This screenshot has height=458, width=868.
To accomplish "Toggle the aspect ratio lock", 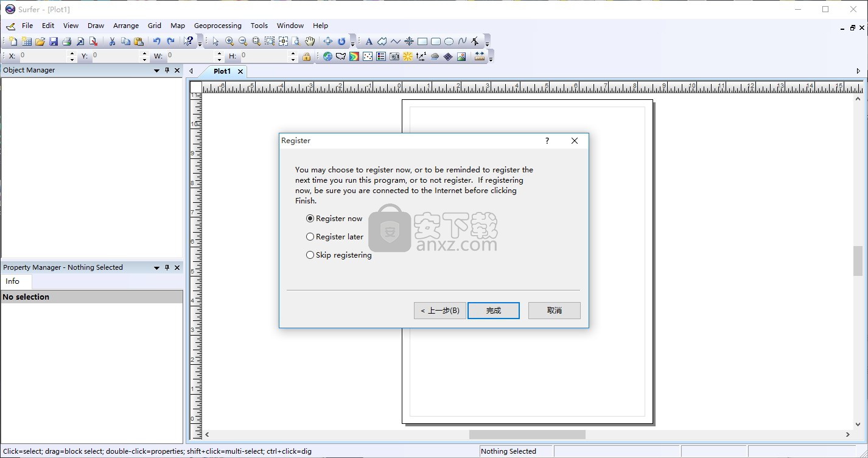I will [307, 57].
